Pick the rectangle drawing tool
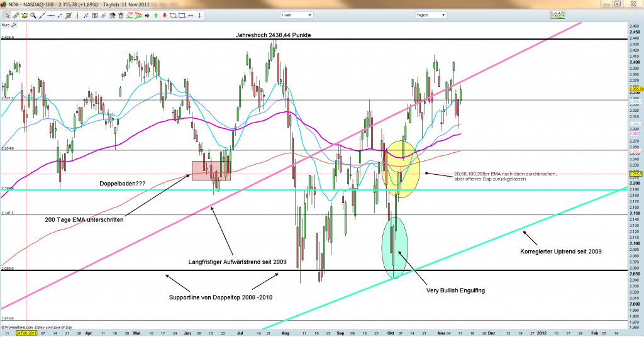Viewport: 644px width, 337px height. pyautogui.click(x=182, y=16)
